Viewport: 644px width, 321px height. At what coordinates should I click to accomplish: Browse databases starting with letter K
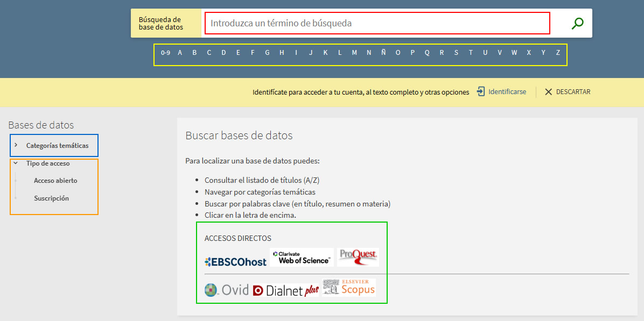pos(325,53)
